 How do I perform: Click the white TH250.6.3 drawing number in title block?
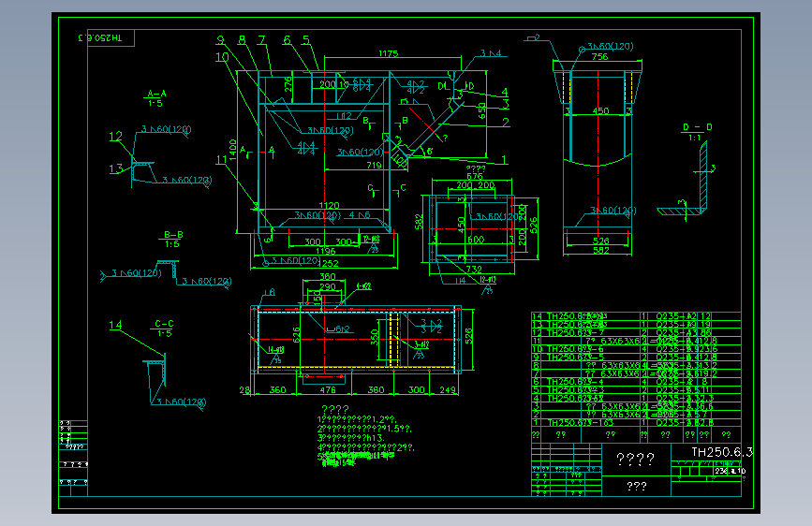[x=722, y=452]
